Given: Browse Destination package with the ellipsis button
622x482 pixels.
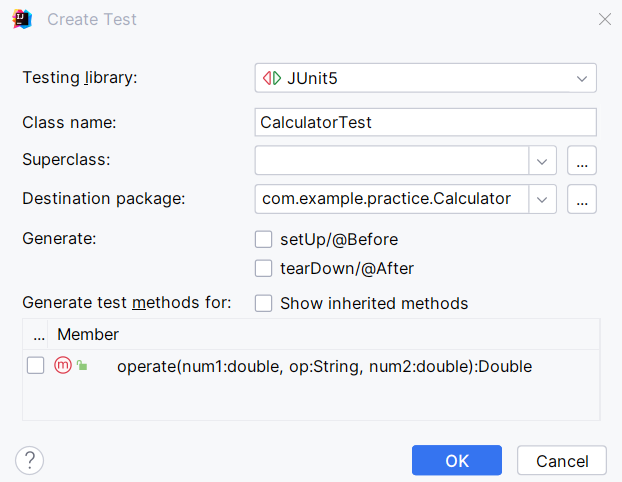Looking at the screenshot, I should (582, 199).
